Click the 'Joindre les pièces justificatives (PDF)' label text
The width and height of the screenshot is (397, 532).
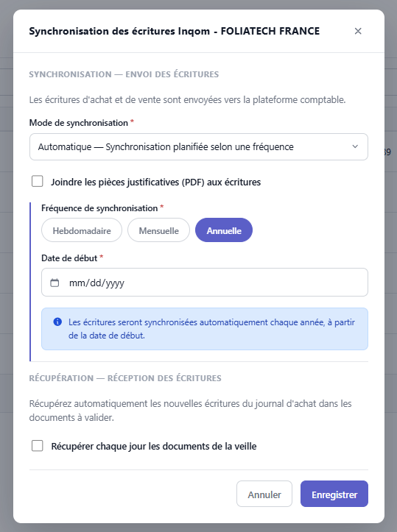[156, 182]
